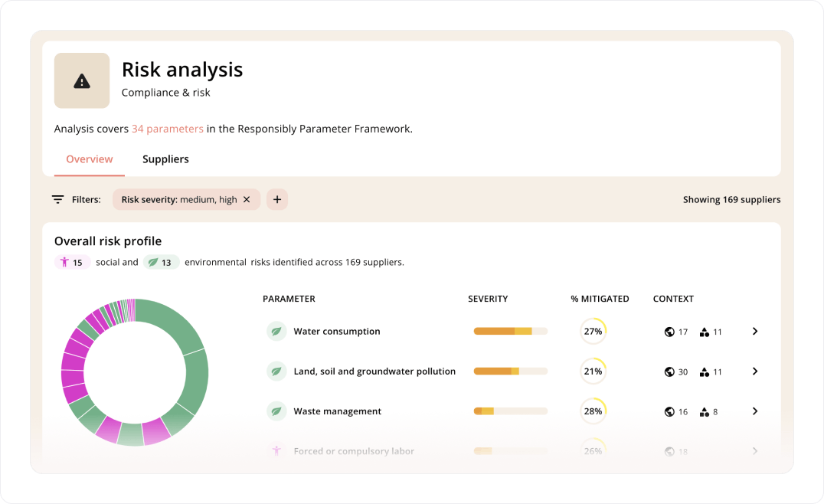
Task: Remove the Risk severity filter chip
Action: click(x=247, y=198)
